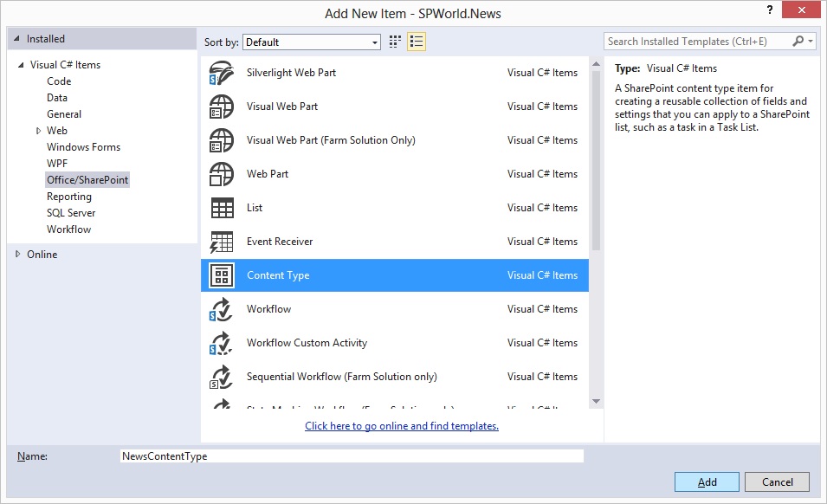Screen dimensions: 827x504
Task: Open the help question mark
Action: (x=770, y=10)
